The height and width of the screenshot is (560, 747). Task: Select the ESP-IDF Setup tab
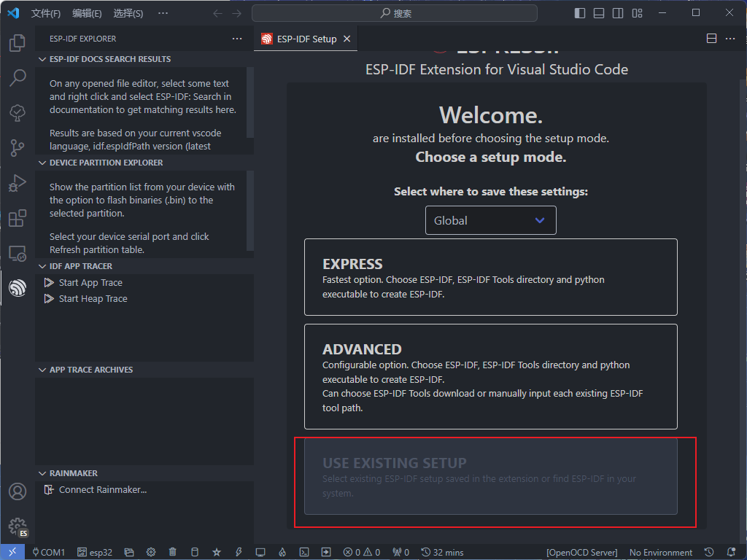306,39
